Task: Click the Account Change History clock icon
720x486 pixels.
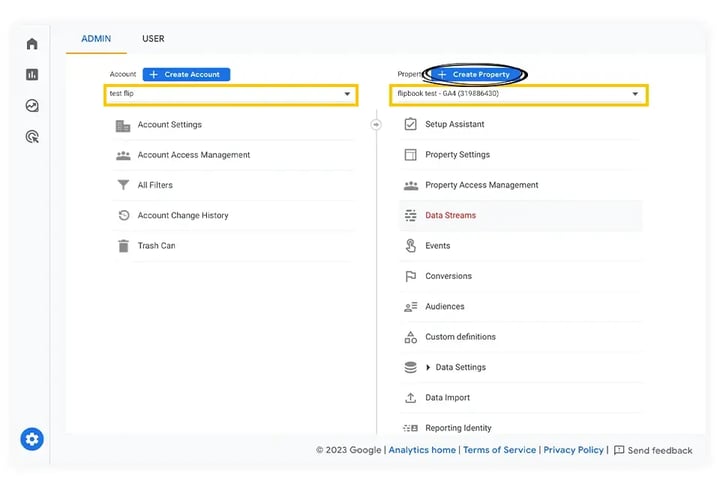Action: 124,215
